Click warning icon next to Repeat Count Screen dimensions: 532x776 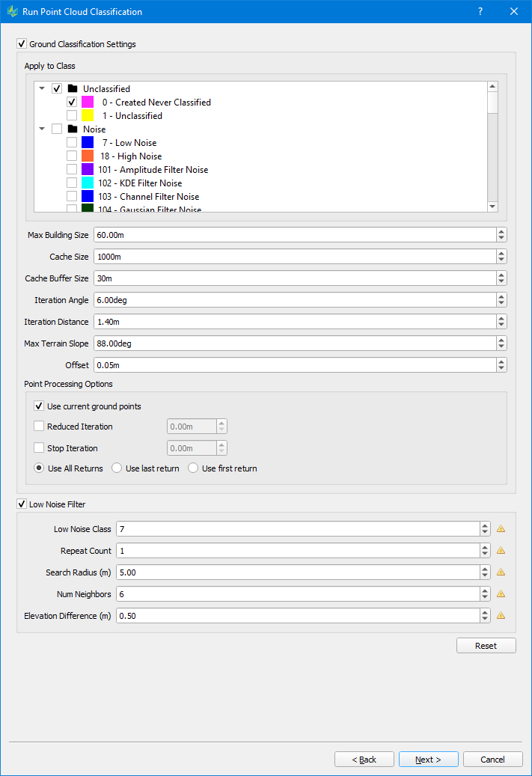[x=501, y=551]
